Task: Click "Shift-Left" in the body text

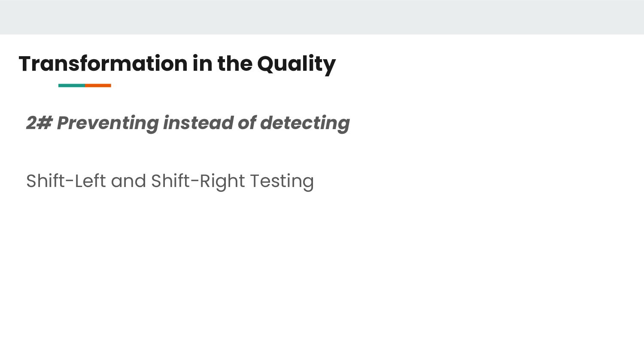Action: (x=66, y=181)
